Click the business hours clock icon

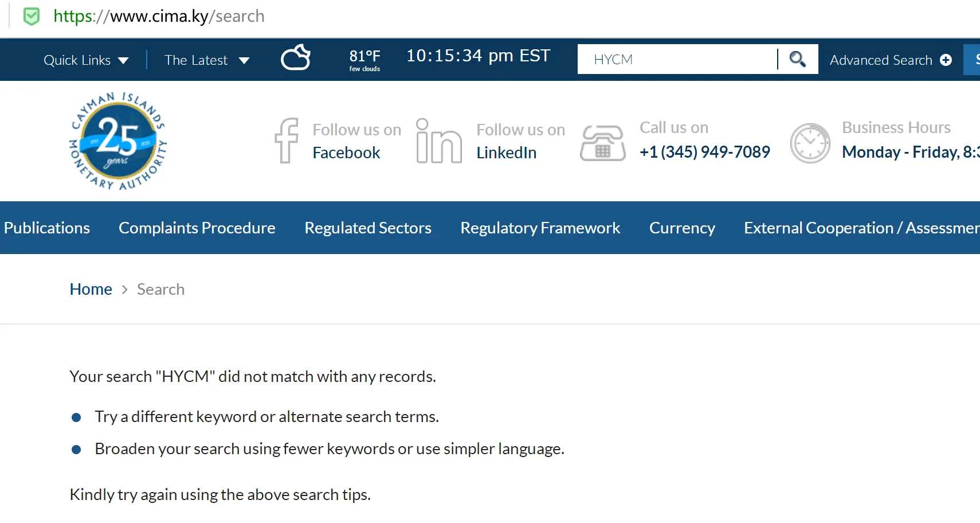810,143
